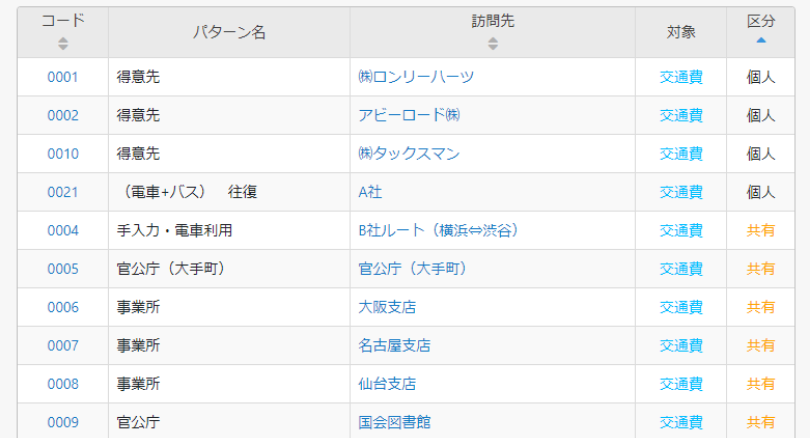
Task: Open アビーロード㈱ destination link
Action: pyautogui.click(x=409, y=115)
